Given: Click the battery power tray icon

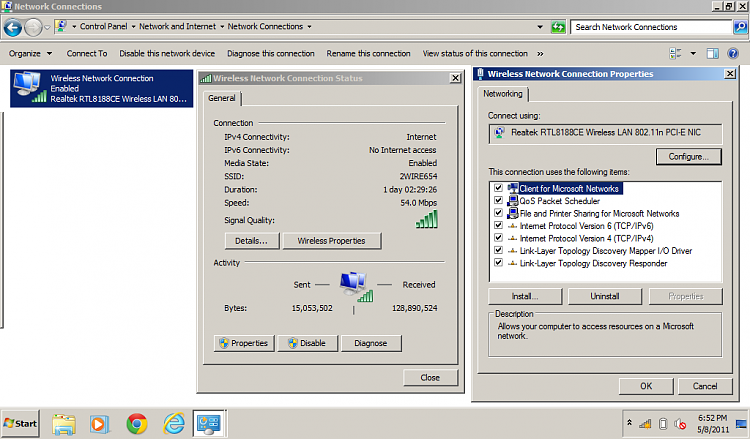Looking at the screenshot, I should point(663,423).
